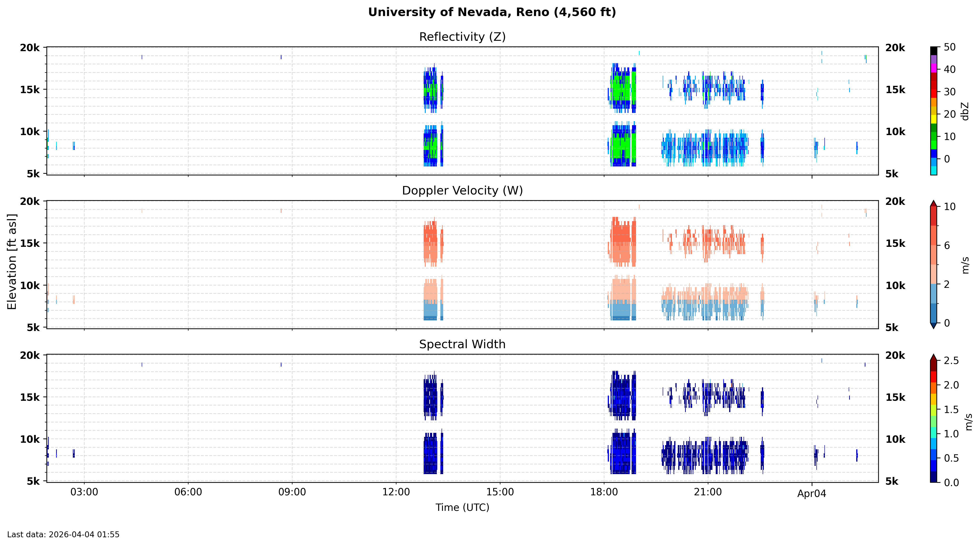Click the Elevation [ft asl] axis label

pos(12,262)
